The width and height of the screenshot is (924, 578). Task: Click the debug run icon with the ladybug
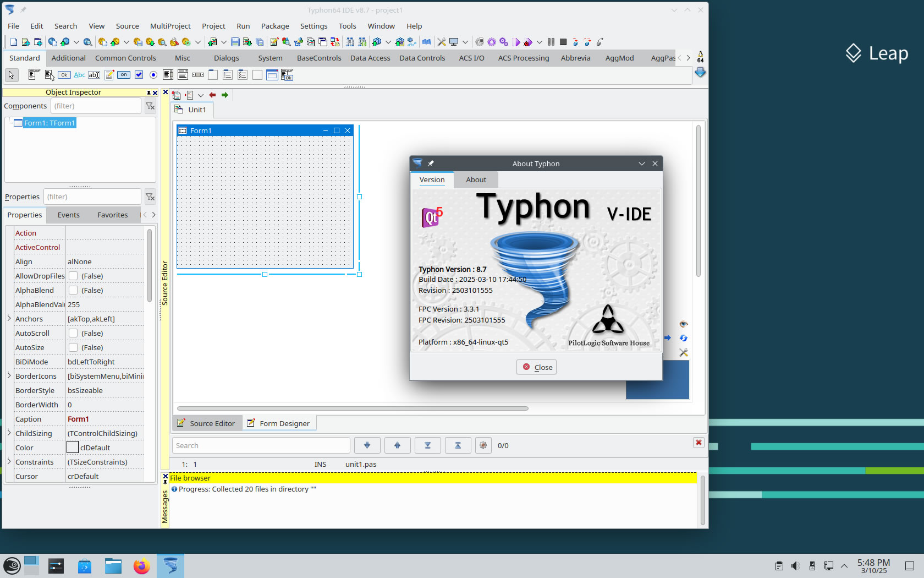click(x=528, y=42)
